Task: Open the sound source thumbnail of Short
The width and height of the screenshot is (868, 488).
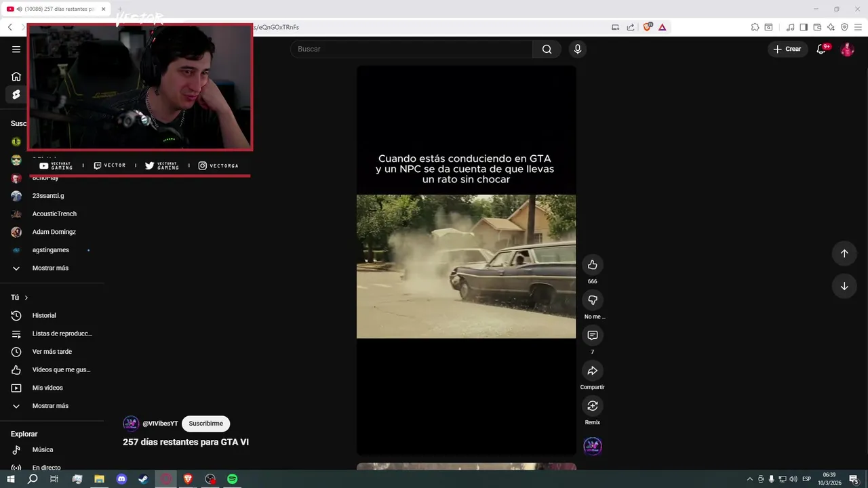Action: (x=593, y=446)
